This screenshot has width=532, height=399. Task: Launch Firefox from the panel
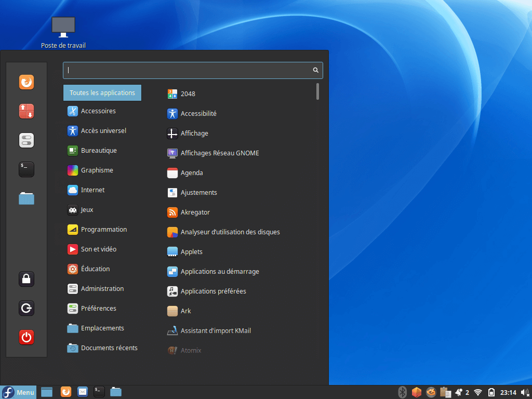click(x=66, y=392)
